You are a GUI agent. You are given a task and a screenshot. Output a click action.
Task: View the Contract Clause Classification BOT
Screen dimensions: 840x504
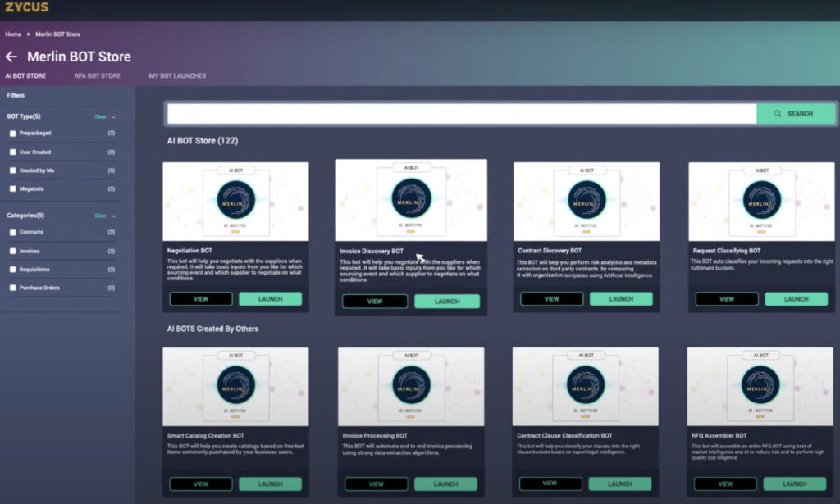550,484
